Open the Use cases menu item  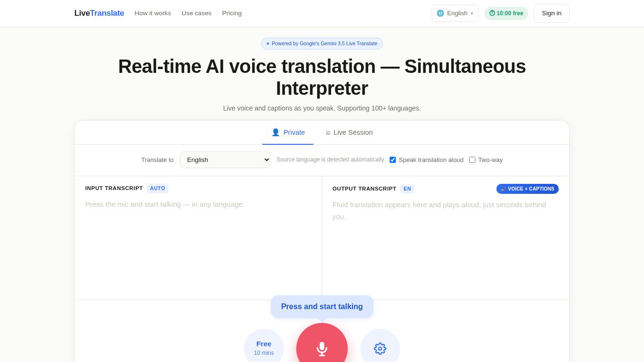coord(196,13)
